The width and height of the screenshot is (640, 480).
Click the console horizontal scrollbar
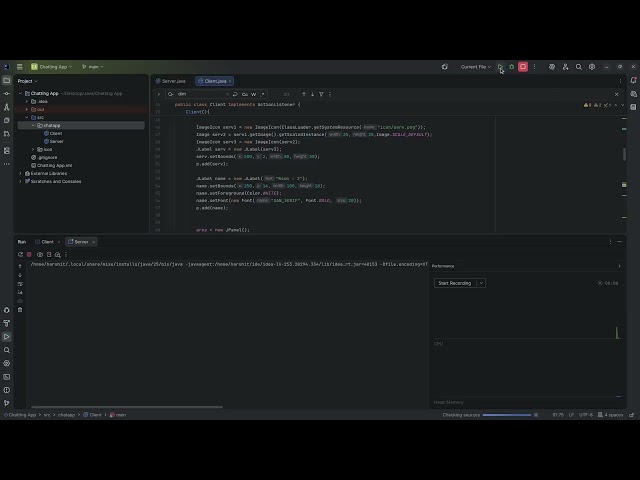tap(127, 407)
